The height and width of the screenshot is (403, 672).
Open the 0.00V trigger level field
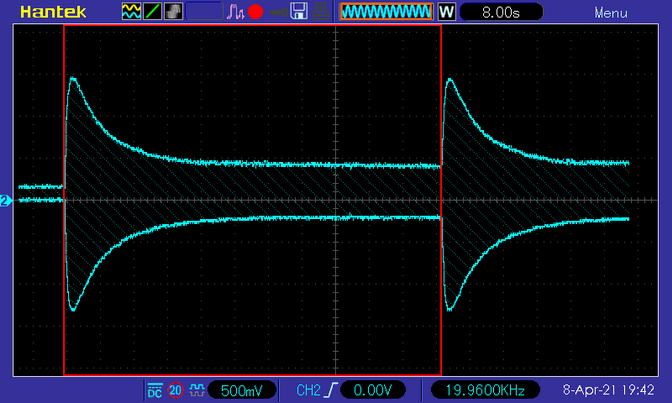pos(372,390)
